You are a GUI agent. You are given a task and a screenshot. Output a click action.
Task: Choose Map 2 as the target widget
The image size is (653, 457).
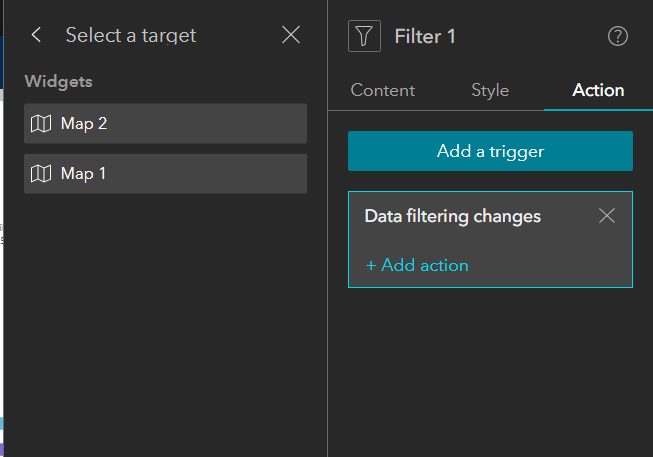tap(165, 124)
